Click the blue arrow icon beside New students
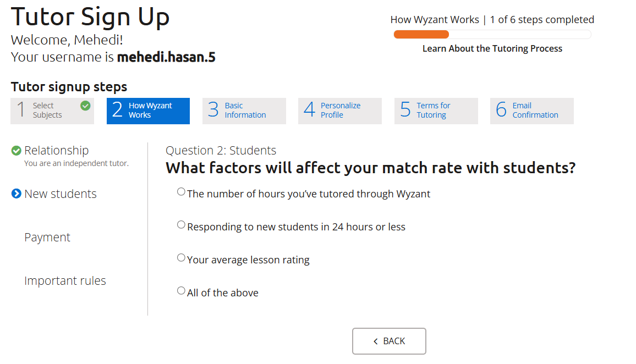The width and height of the screenshot is (636, 364). 16,194
